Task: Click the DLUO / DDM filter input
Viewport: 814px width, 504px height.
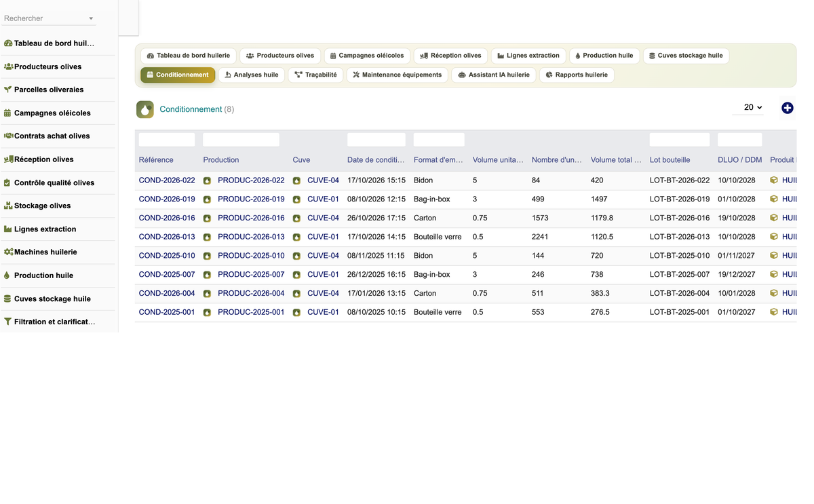Action: tap(740, 140)
